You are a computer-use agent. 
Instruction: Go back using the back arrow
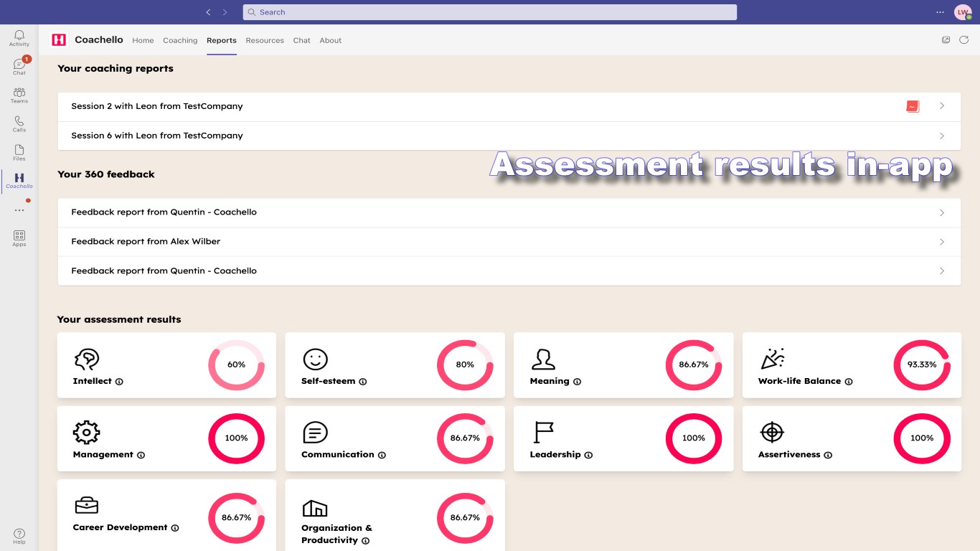208,12
